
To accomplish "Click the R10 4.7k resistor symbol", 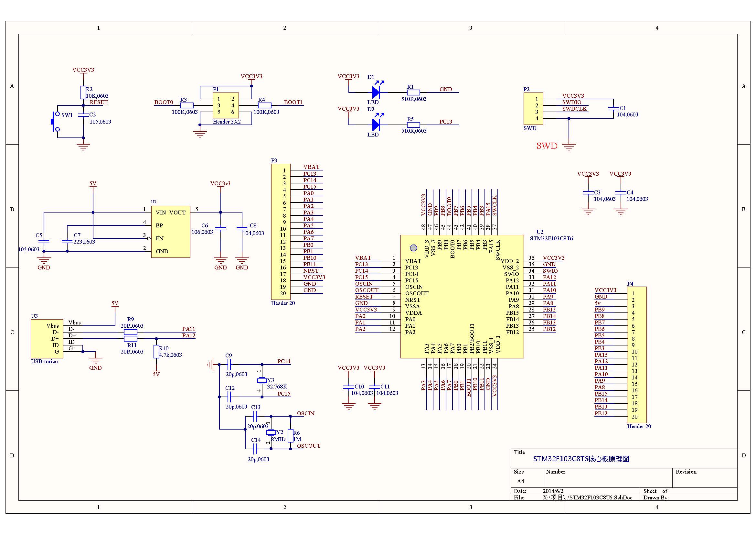I will (156, 352).
